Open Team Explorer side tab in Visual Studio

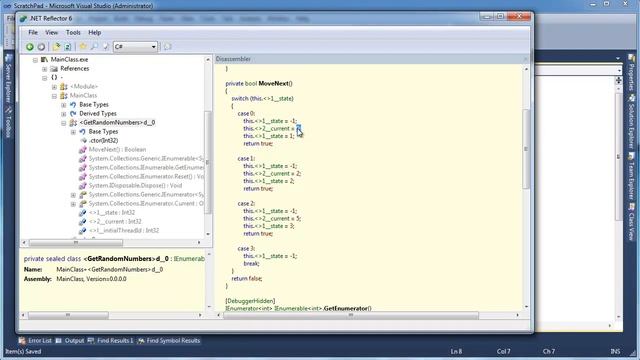pos(631,176)
